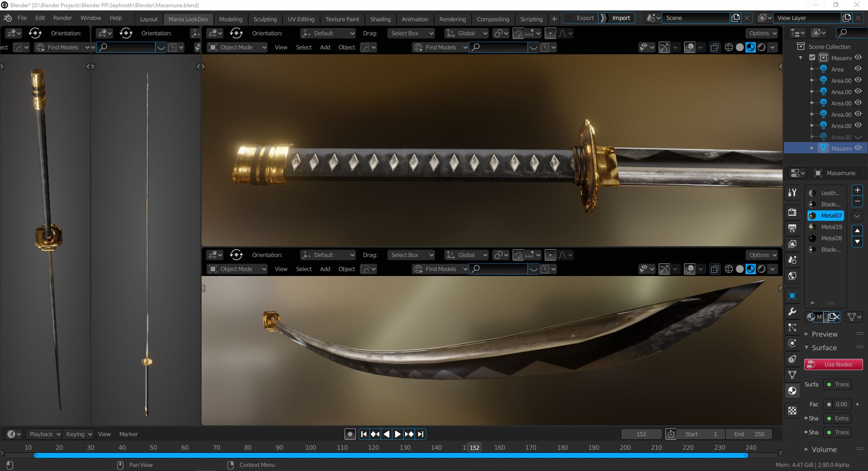Screen dimensions: 868x471
Task: Move material slot down
Action: (857, 242)
